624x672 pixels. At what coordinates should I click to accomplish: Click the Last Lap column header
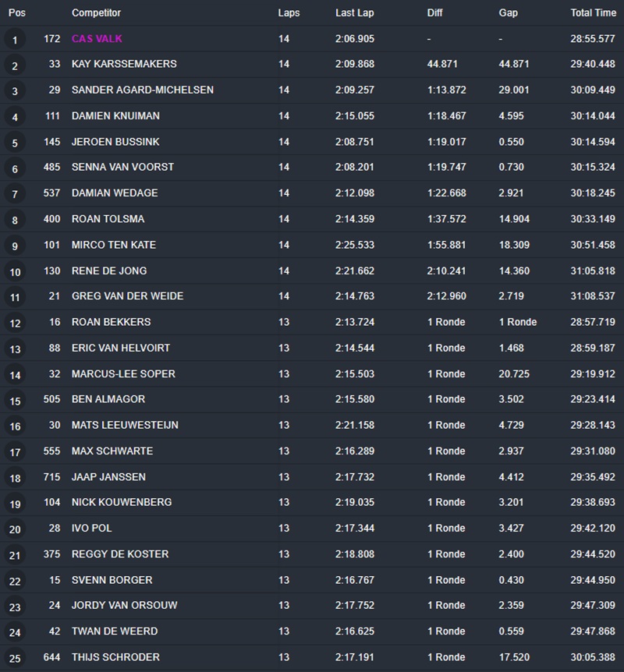point(355,13)
